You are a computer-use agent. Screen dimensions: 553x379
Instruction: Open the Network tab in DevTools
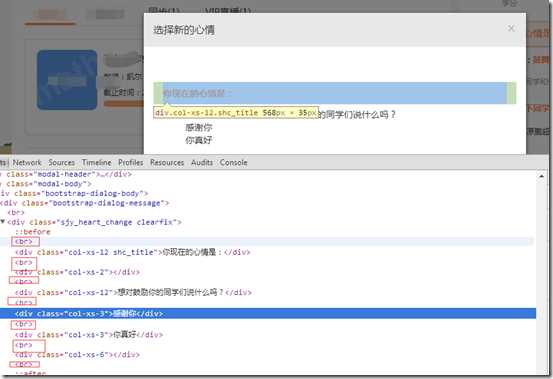point(27,163)
